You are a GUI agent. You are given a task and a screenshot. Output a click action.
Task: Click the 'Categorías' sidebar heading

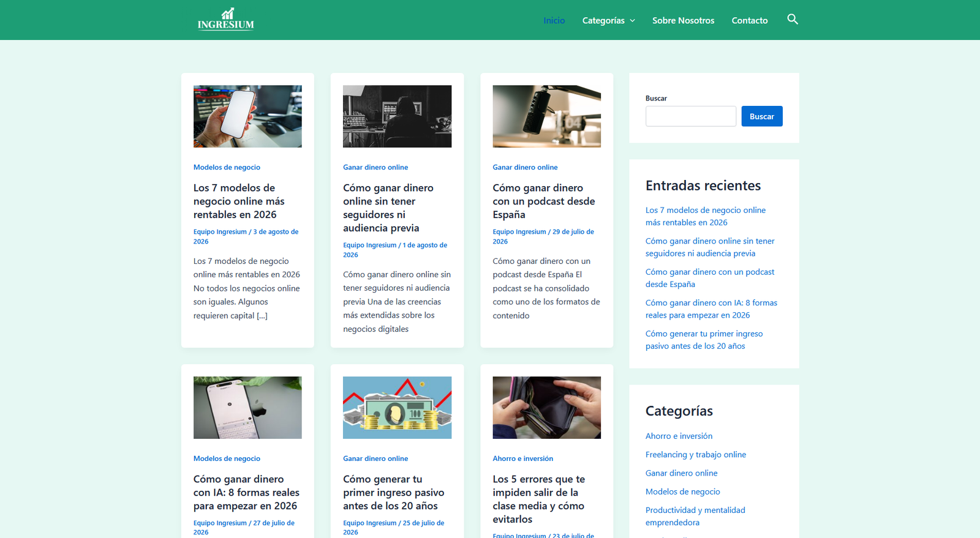(x=679, y=411)
